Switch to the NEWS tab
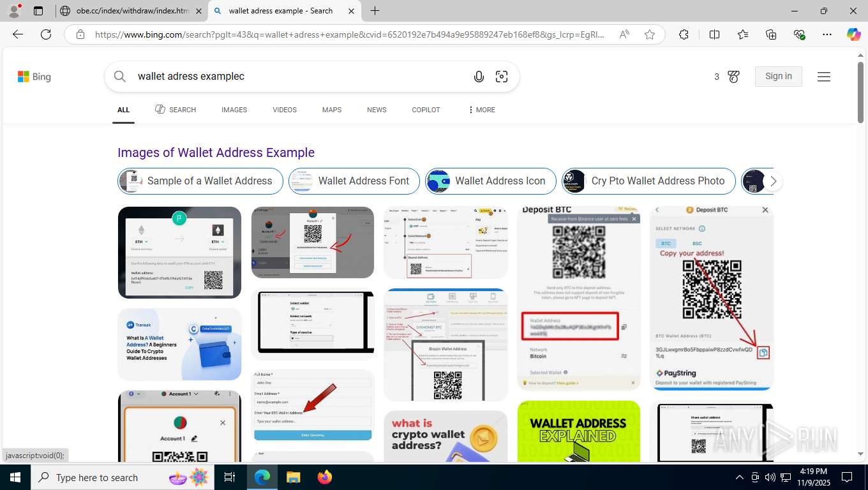Viewport: 868px width, 490px height. pos(377,110)
